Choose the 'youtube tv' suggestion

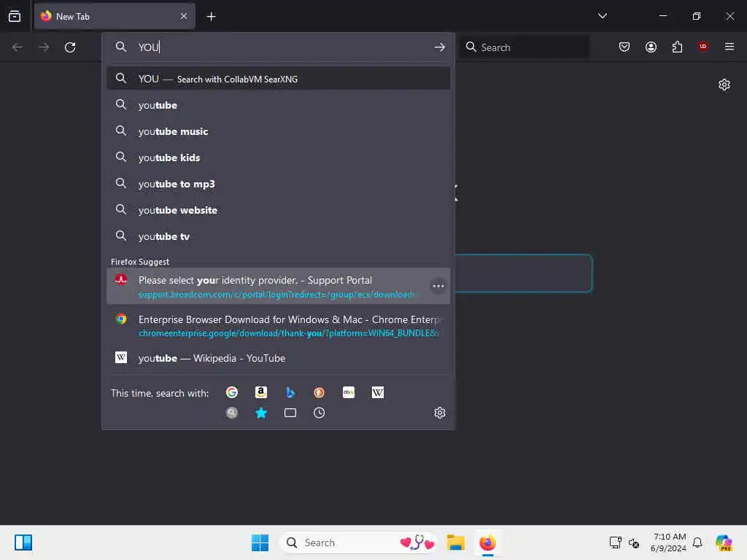click(x=279, y=236)
